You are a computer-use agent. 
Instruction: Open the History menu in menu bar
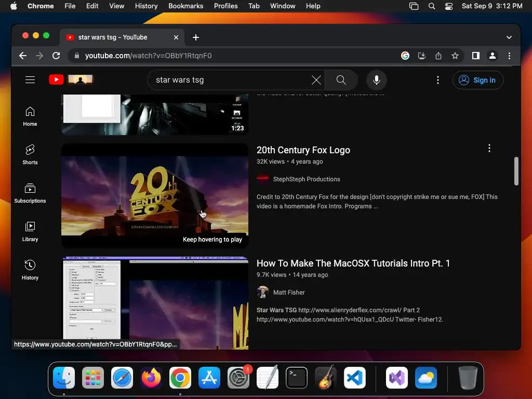(146, 6)
